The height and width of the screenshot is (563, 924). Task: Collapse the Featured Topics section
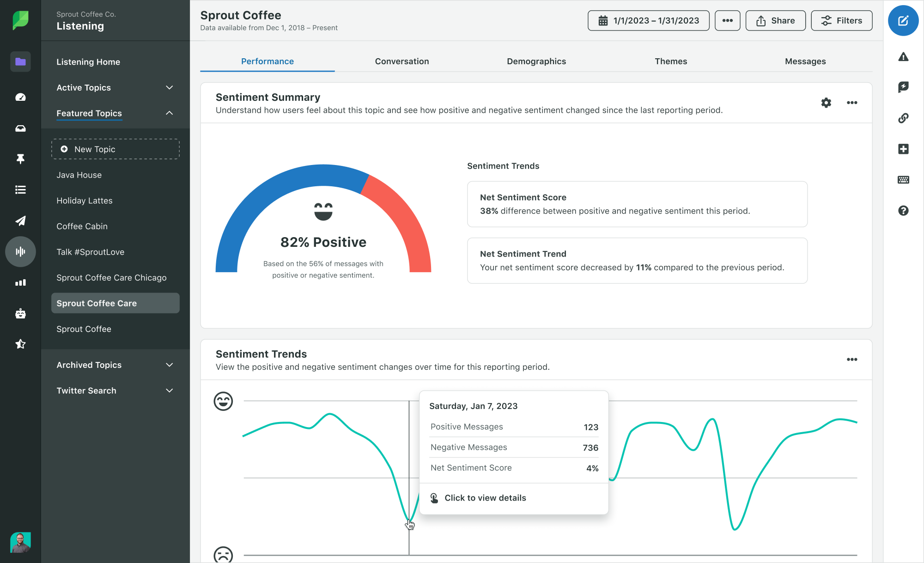pyautogui.click(x=168, y=113)
